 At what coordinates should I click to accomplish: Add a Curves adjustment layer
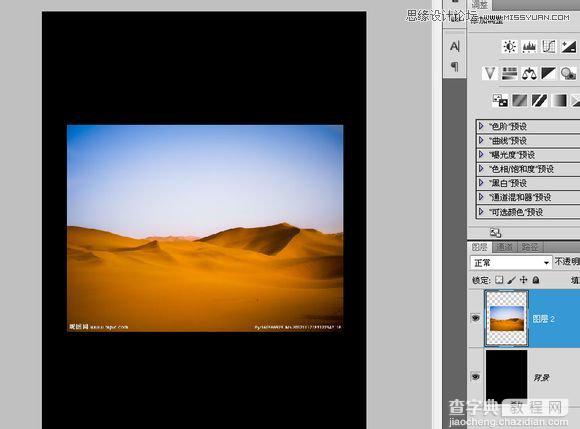(x=549, y=47)
